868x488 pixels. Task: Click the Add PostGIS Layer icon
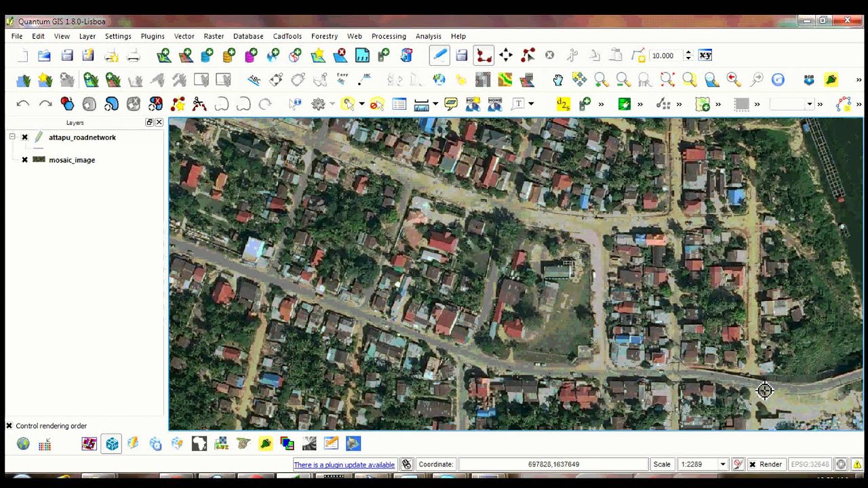pos(207,56)
